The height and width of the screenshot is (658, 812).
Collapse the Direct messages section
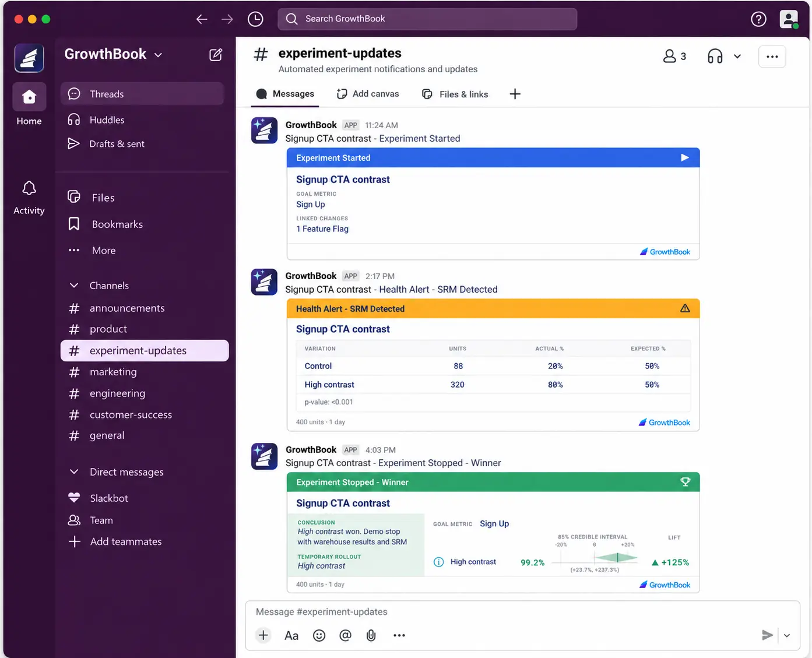click(74, 472)
